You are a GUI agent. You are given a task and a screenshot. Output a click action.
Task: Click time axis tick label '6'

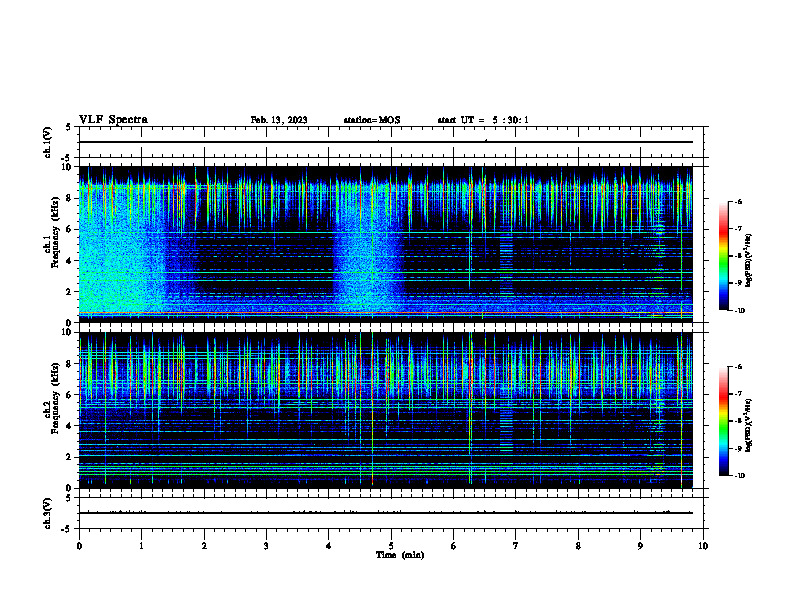(454, 546)
